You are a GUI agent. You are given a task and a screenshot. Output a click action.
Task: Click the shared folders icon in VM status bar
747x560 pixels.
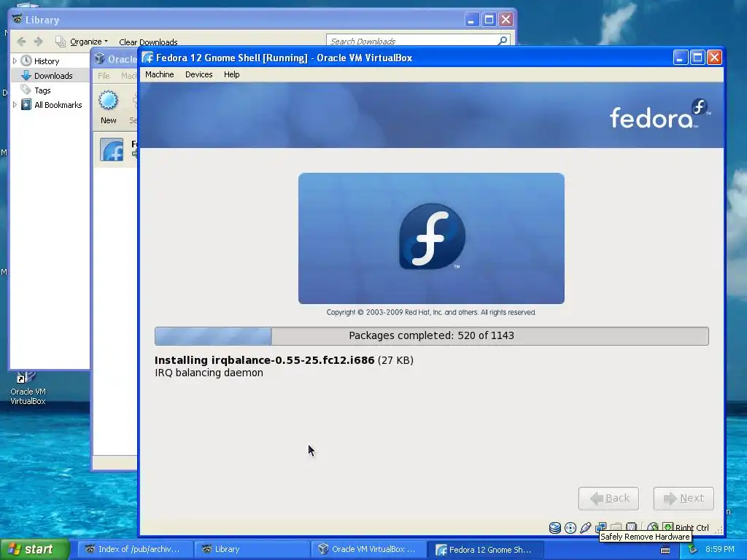[616, 526]
